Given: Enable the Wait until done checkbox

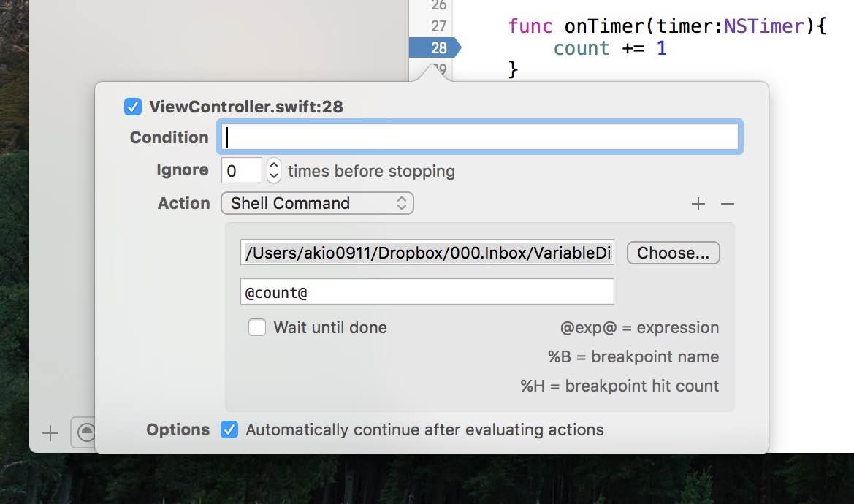Looking at the screenshot, I should coord(257,327).
